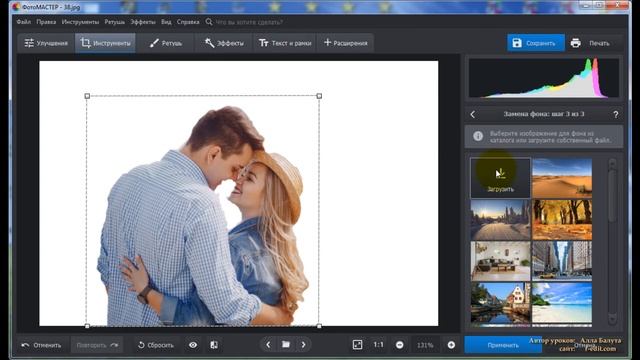Select the city skyscrapers street background thumbnail
The width and height of the screenshot is (640, 360).
coord(562,261)
